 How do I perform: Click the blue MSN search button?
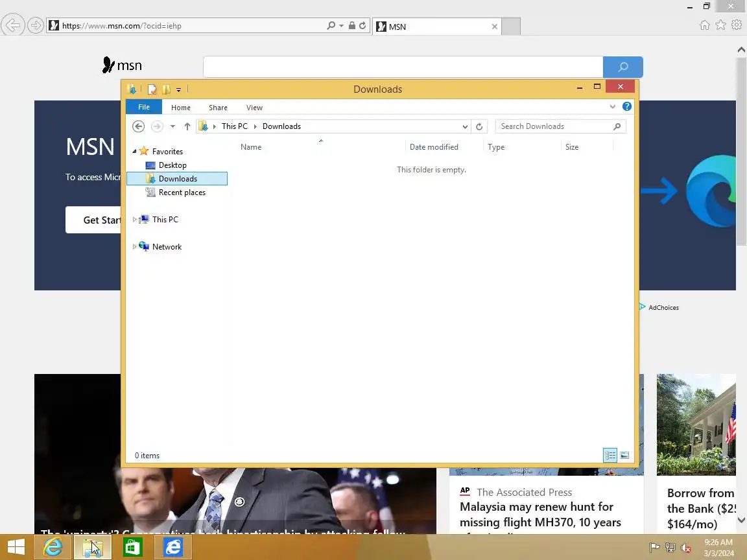[623, 67]
